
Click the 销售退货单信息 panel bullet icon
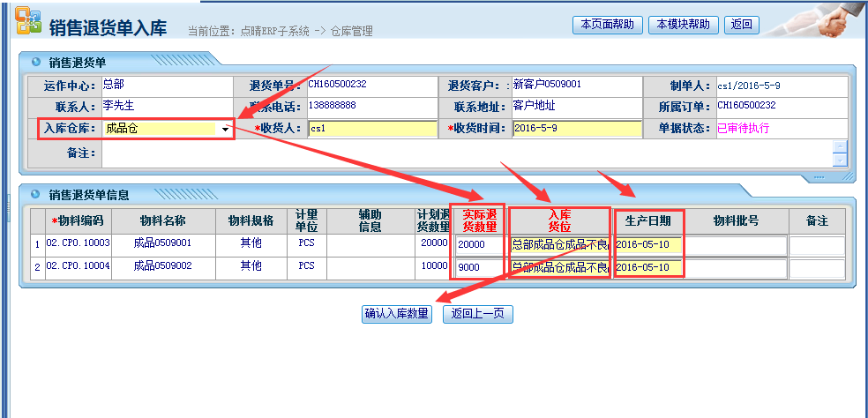(x=36, y=194)
